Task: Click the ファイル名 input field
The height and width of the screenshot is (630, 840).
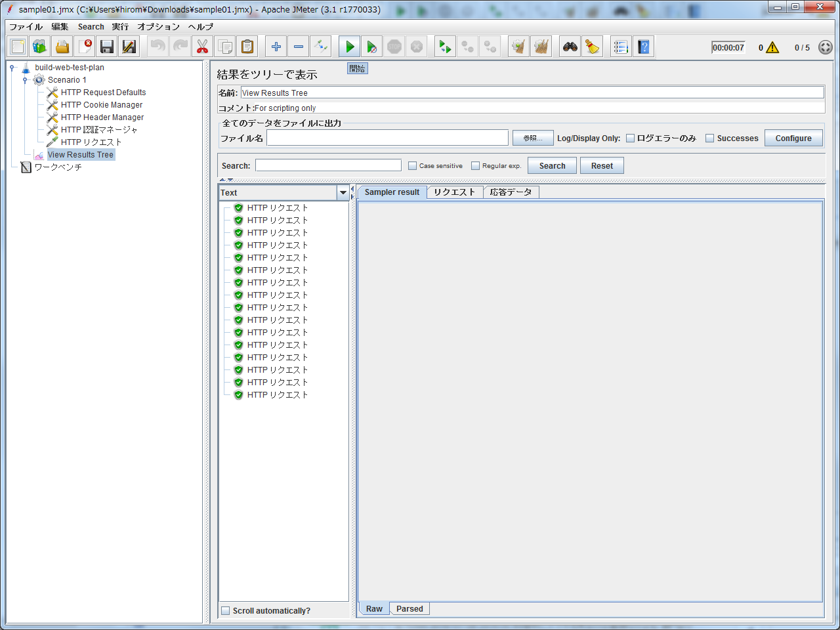Action: pos(387,138)
